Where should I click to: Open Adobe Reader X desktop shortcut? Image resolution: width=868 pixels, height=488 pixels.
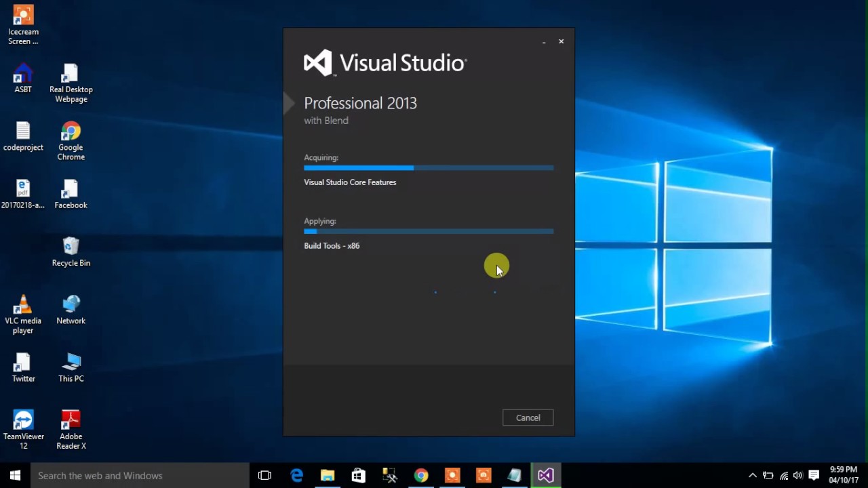tap(71, 430)
